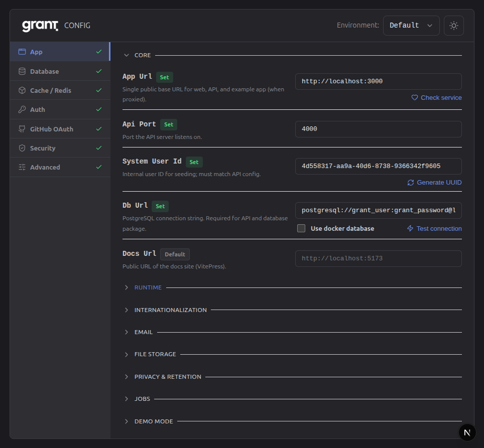Open the Next.js dev tools N button
Screen dimensions: 484x448
[467, 432]
